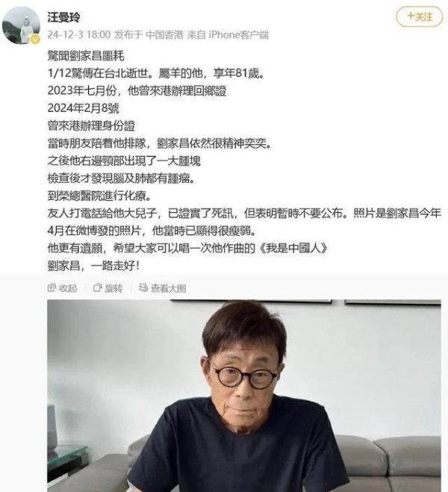Collapse the image using the 收起 label

pos(68,288)
